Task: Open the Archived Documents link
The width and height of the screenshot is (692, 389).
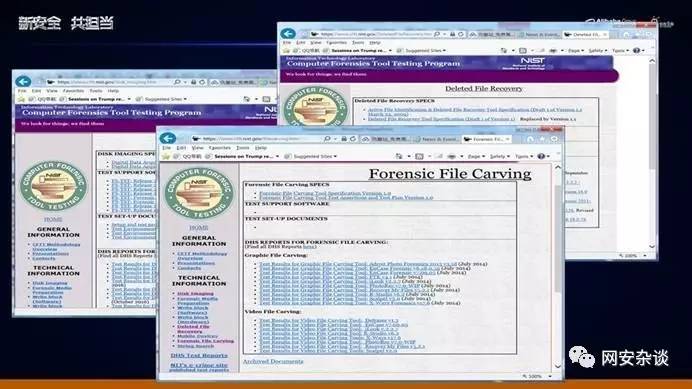Action: tap(273, 361)
